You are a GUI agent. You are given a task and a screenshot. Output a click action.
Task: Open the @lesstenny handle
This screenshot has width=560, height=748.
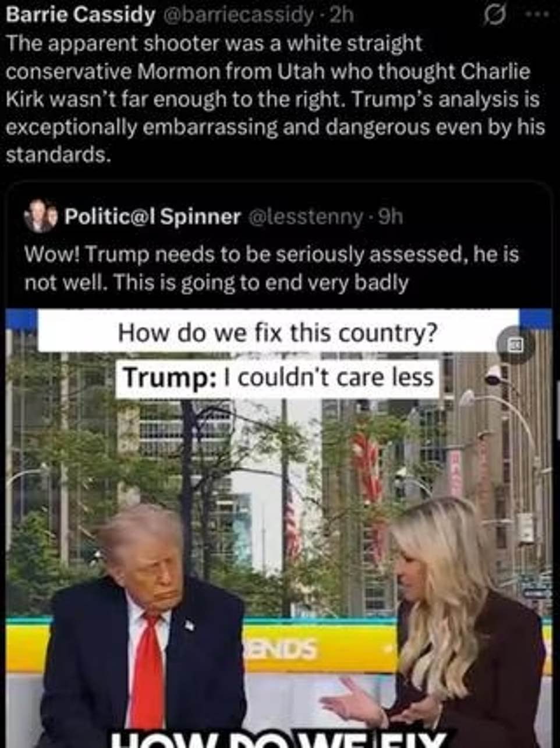pyautogui.click(x=306, y=217)
